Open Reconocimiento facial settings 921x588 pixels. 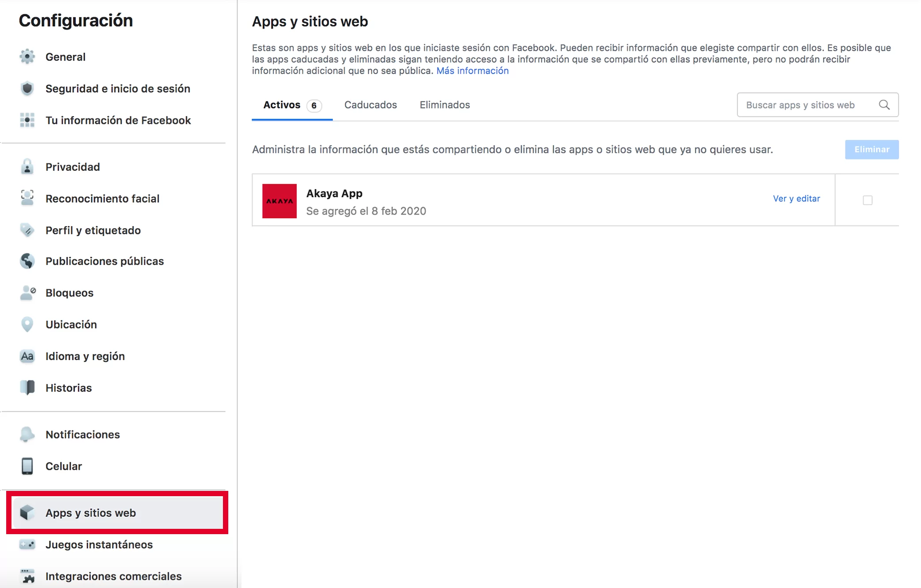tap(102, 199)
